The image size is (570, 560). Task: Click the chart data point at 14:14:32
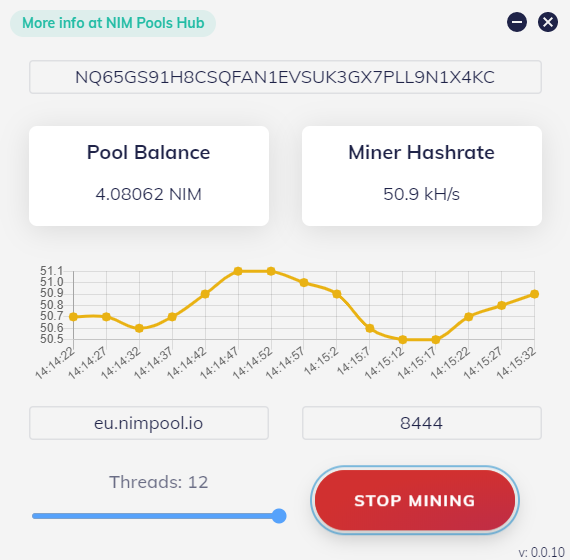[139, 328]
